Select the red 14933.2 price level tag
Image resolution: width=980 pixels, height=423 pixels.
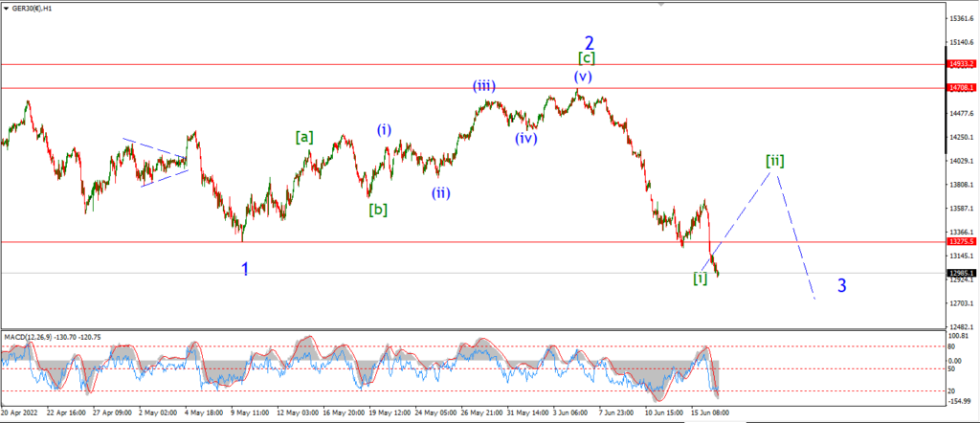click(959, 64)
